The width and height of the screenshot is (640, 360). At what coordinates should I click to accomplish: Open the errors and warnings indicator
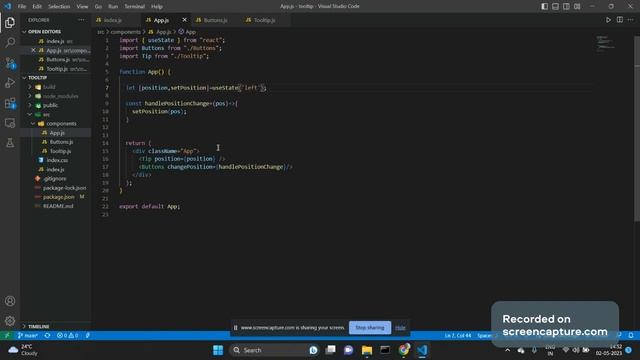[67, 336]
